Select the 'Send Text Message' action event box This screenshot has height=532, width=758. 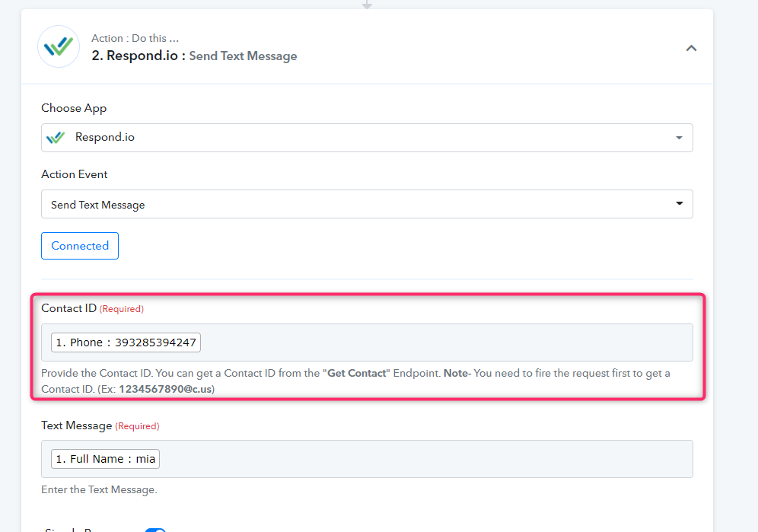pyautogui.click(x=358, y=204)
